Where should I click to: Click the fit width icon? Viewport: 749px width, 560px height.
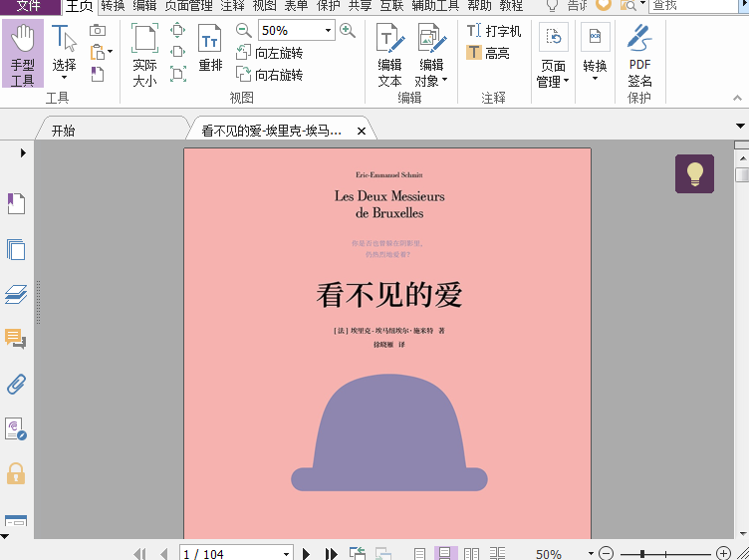click(x=177, y=52)
